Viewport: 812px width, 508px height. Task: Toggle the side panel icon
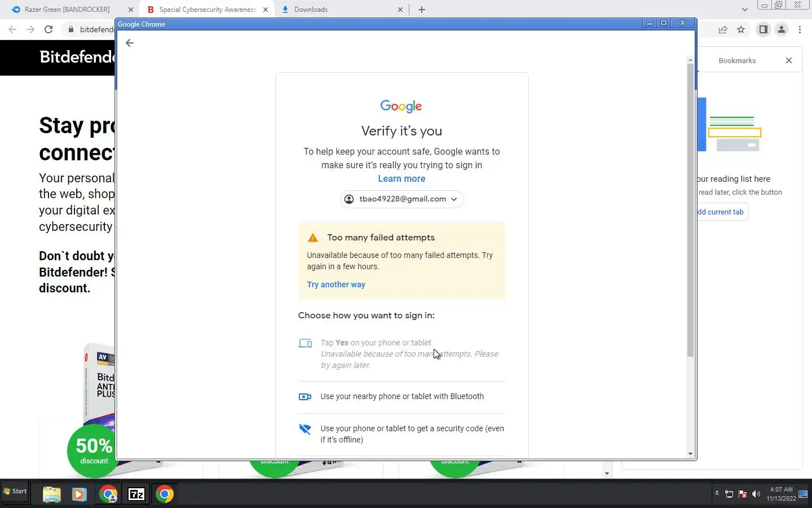(764, 30)
